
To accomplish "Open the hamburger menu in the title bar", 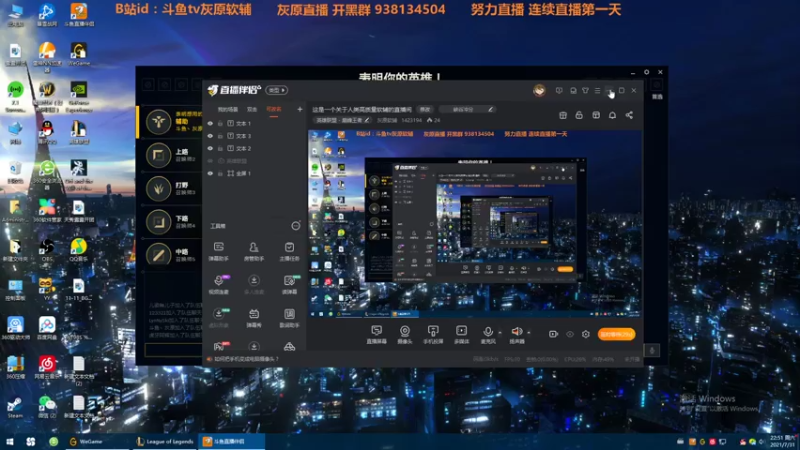I will coord(597,90).
